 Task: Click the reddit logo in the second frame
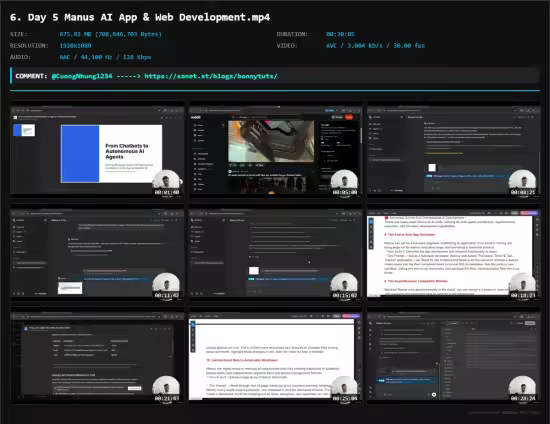[x=196, y=117]
